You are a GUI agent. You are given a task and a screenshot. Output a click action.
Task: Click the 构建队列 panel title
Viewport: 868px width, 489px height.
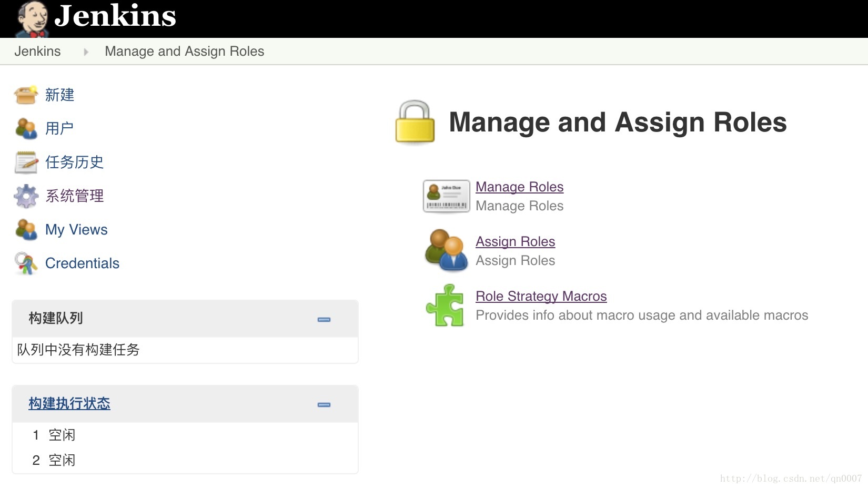pyautogui.click(x=56, y=318)
